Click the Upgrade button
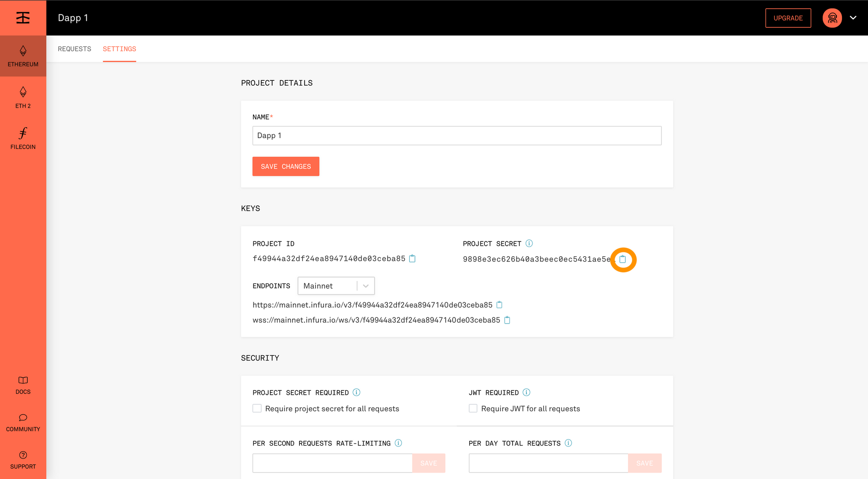Screen dimensions: 868x479 pos(788,18)
